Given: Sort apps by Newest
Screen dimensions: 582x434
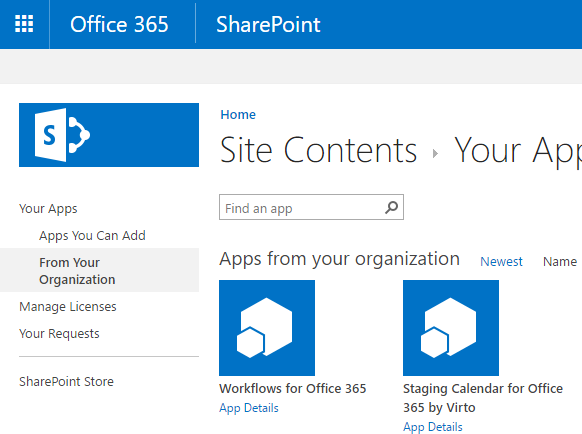Looking at the screenshot, I should pos(501,261).
